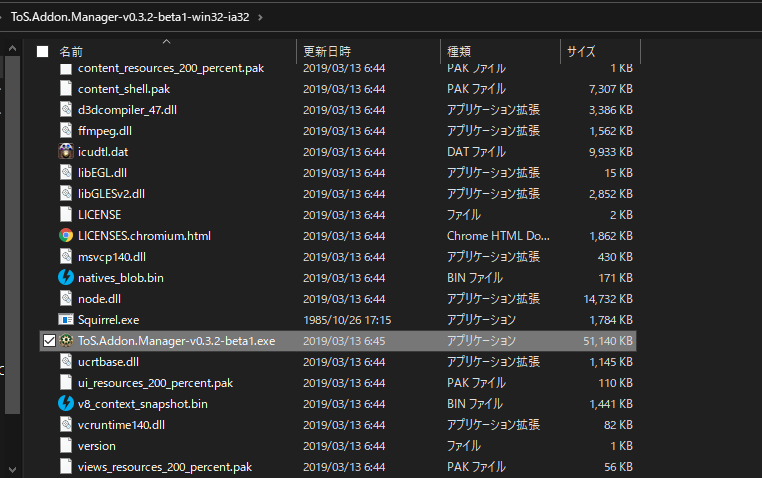
Task: Click the d3dcompiler_47.dll file icon
Action: point(66,110)
